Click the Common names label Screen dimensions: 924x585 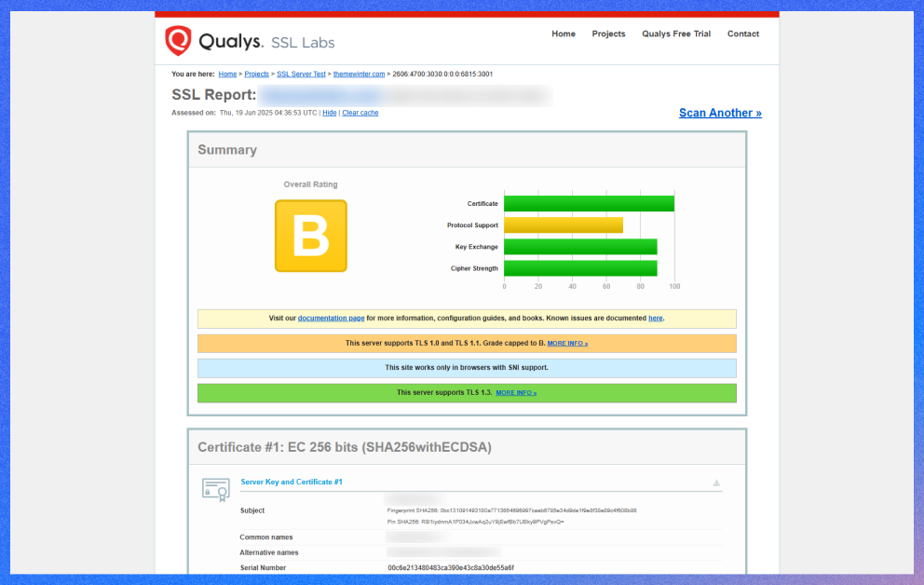click(x=265, y=537)
